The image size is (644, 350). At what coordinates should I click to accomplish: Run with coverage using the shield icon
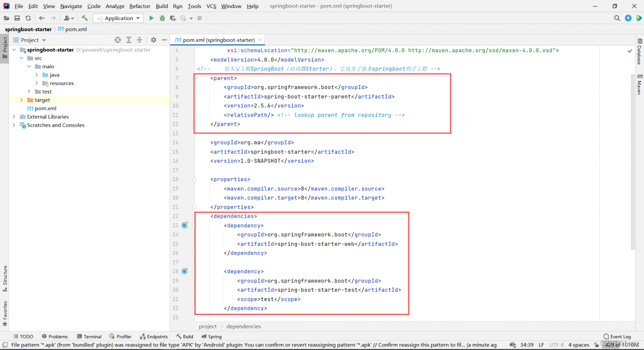[x=173, y=18]
